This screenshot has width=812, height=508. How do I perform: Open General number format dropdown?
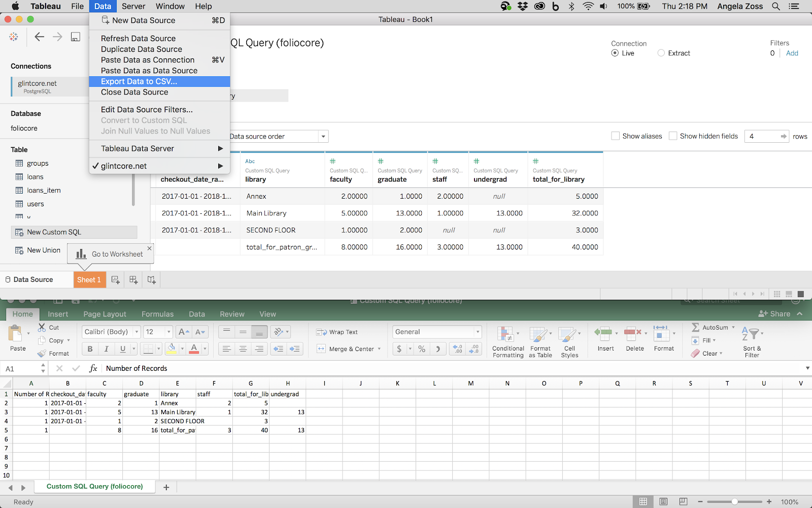coord(478,332)
